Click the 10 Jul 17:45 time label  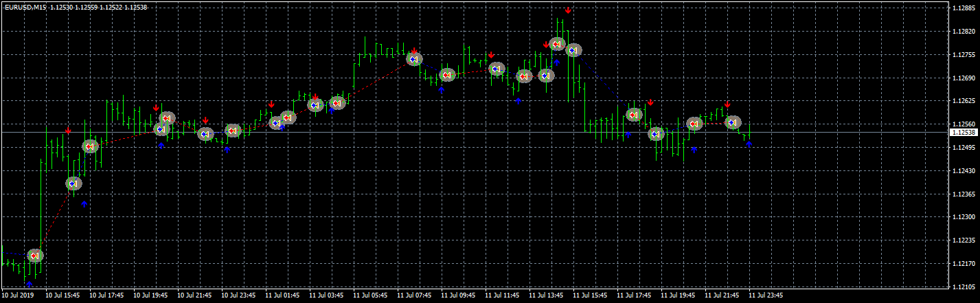click(106, 295)
